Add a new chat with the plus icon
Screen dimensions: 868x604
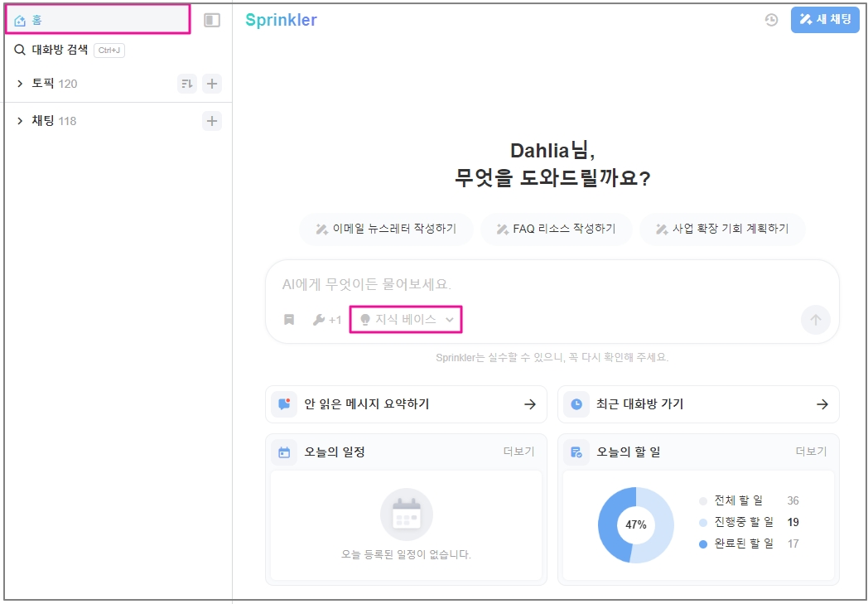pos(212,121)
